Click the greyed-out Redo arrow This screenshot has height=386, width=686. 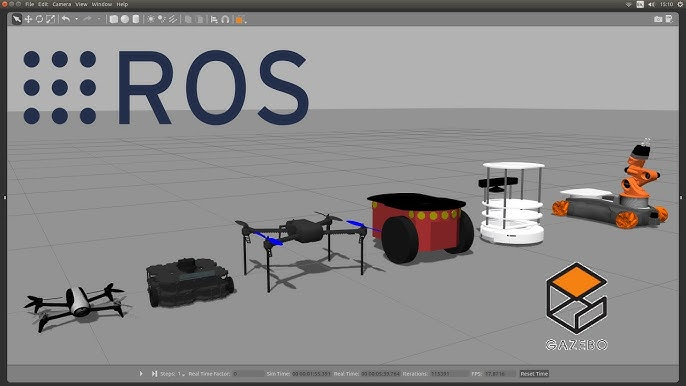(88, 19)
